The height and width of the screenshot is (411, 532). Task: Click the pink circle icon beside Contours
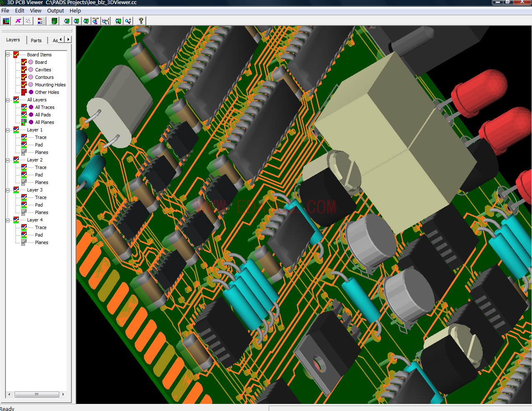(31, 77)
